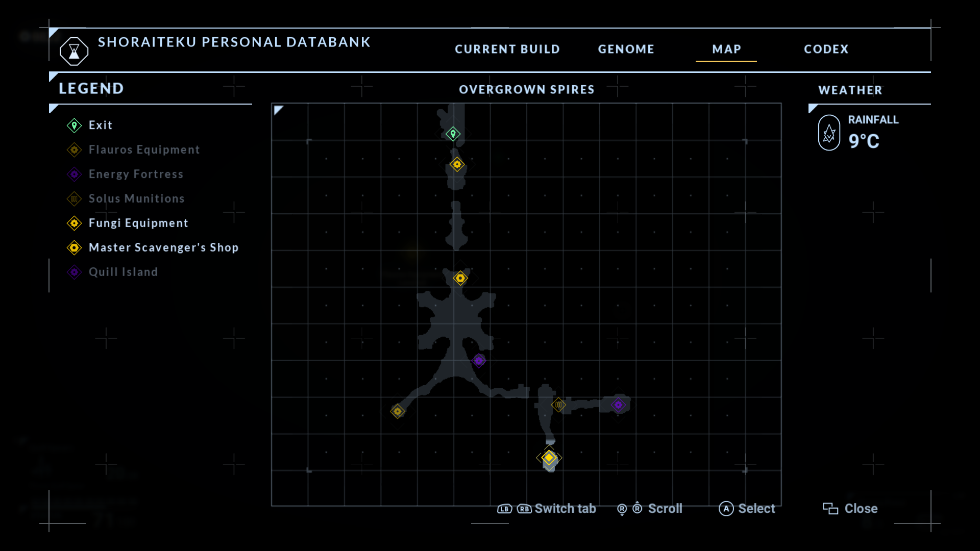
Task: Click the LEGEND panel heading
Action: pyautogui.click(x=91, y=88)
